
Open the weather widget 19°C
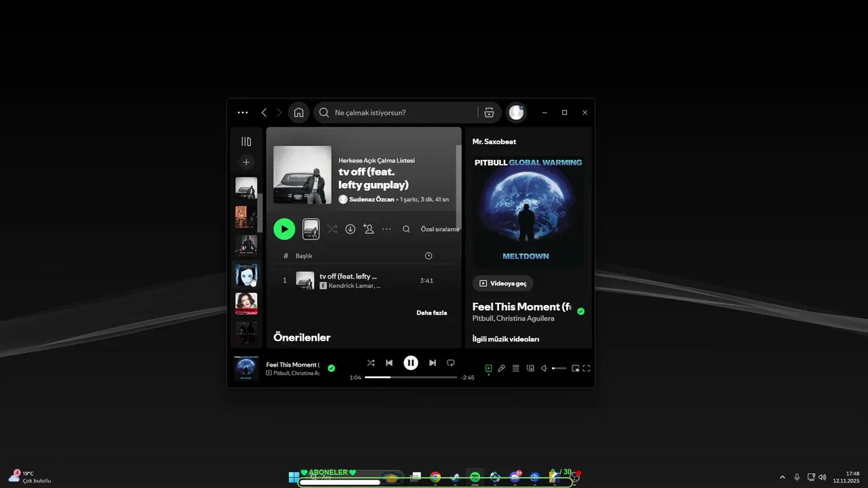30,476
